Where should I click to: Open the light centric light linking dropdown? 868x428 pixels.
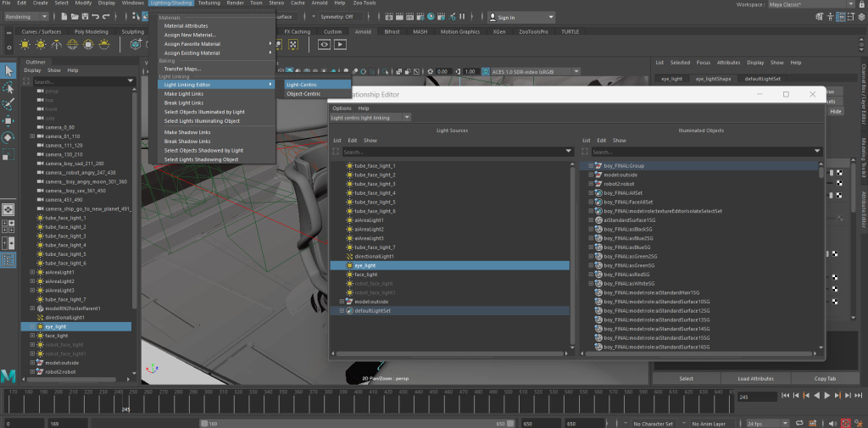click(x=370, y=117)
